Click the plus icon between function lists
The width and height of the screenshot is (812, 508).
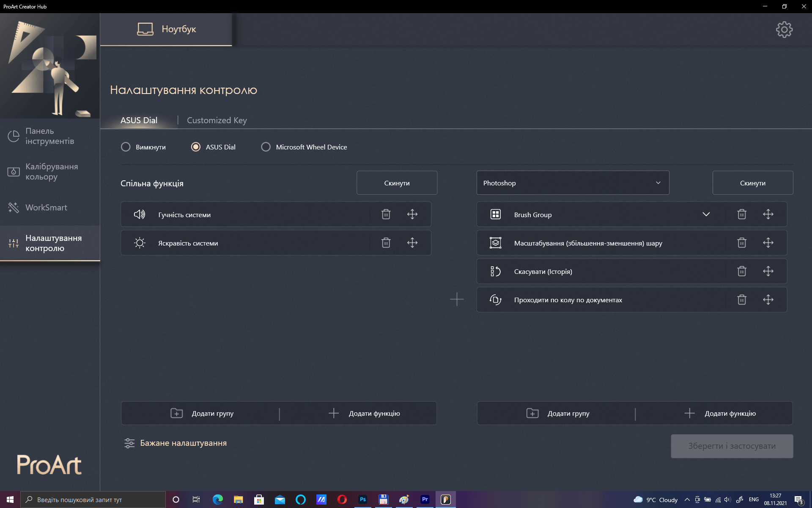(457, 299)
